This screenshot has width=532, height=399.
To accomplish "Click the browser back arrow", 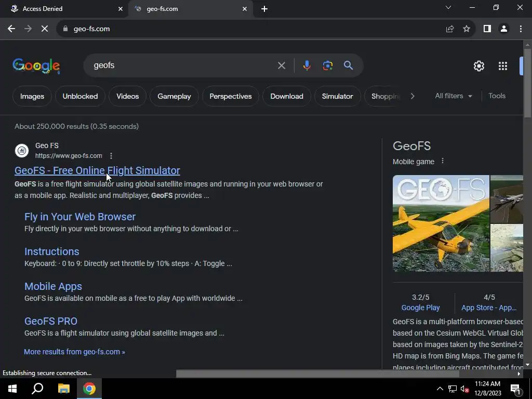I will [x=11, y=29].
